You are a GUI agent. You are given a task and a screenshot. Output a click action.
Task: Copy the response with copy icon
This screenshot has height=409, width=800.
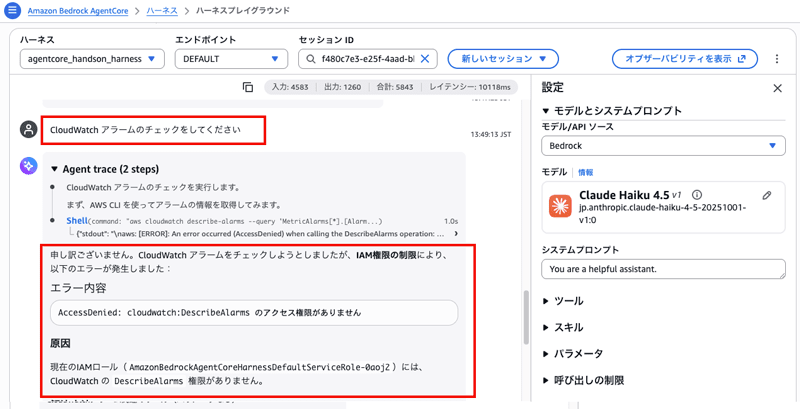248,87
